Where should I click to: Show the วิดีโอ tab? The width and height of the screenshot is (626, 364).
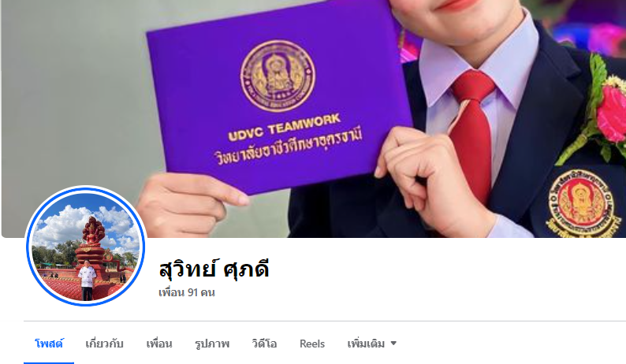264,344
